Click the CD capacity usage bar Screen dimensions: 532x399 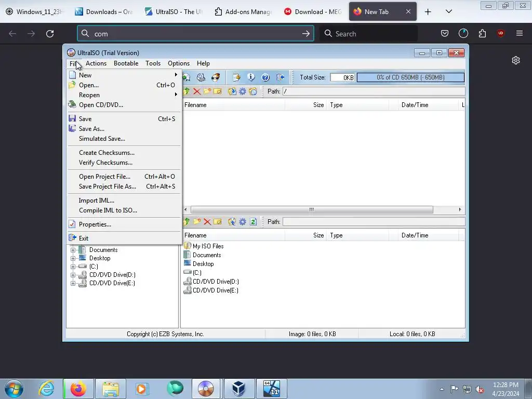point(410,77)
